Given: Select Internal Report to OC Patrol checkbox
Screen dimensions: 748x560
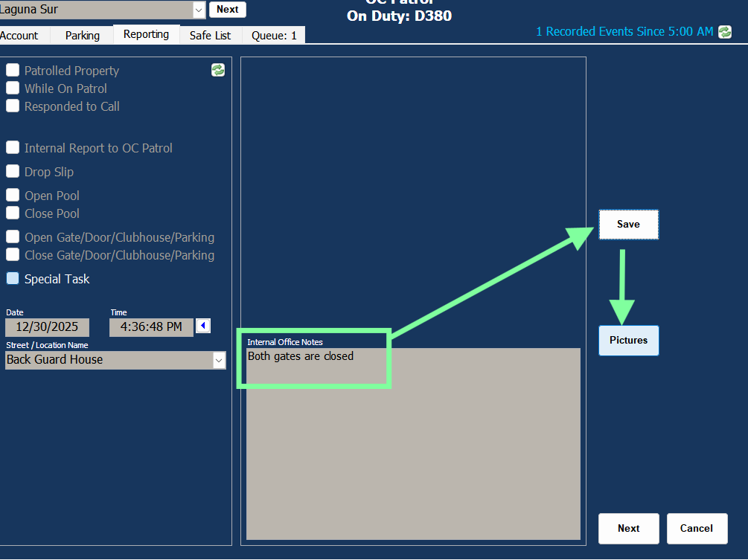Looking at the screenshot, I should coord(13,148).
